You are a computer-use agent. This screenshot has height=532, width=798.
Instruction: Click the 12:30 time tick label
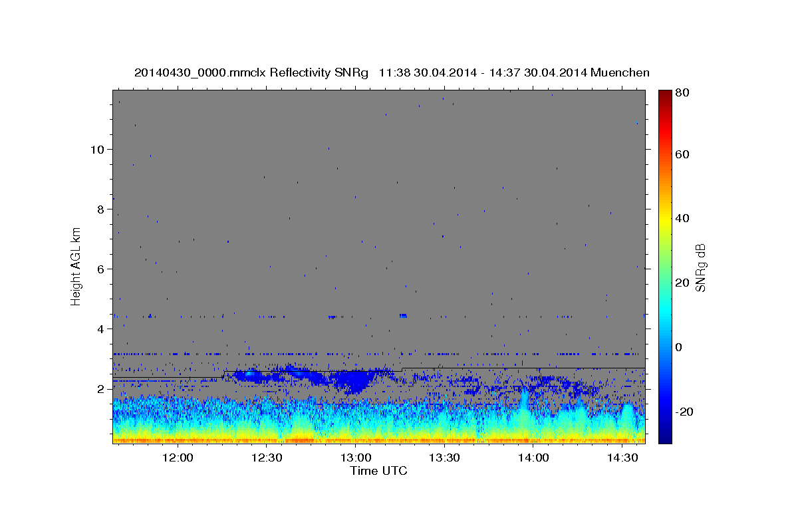[267, 458]
